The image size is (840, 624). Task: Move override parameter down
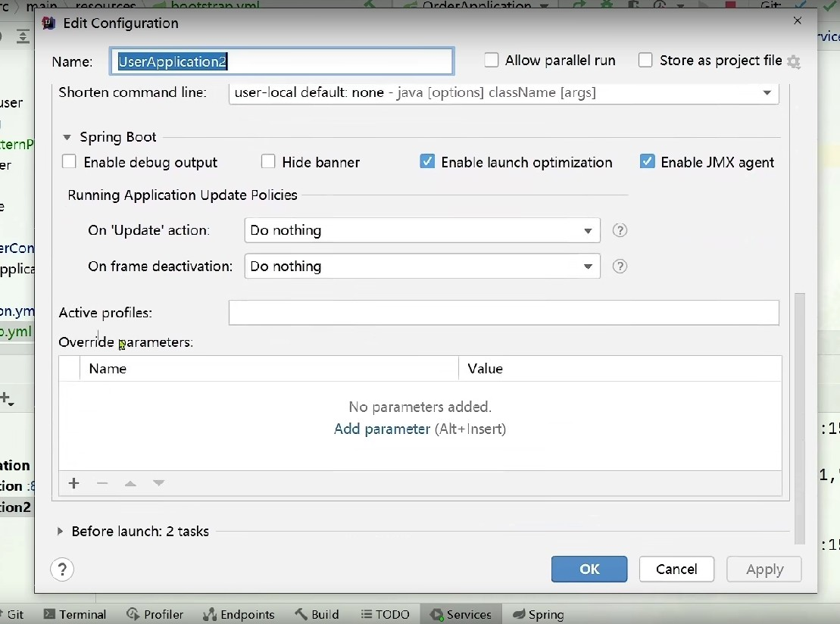(x=158, y=483)
